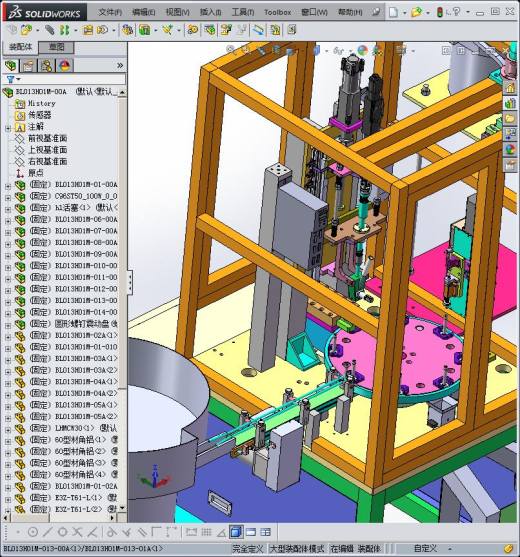Open the Appearances color ball in task pane

pyautogui.click(x=510, y=149)
